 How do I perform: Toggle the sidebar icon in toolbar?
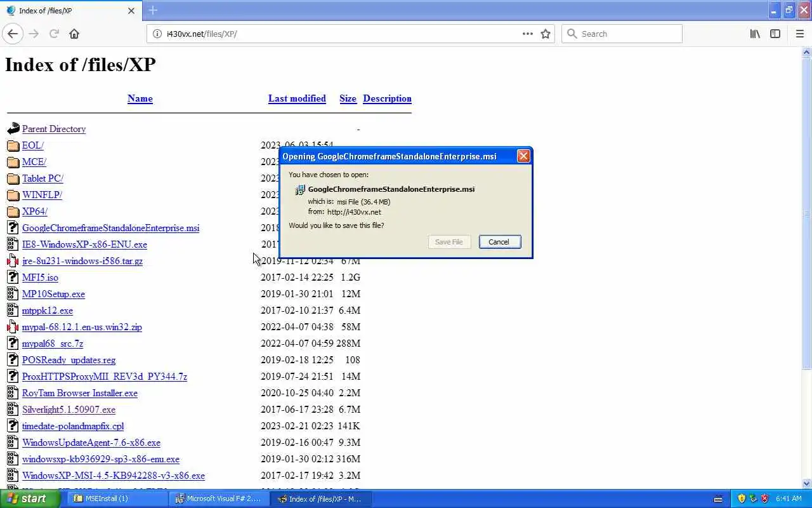tap(775, 34)
